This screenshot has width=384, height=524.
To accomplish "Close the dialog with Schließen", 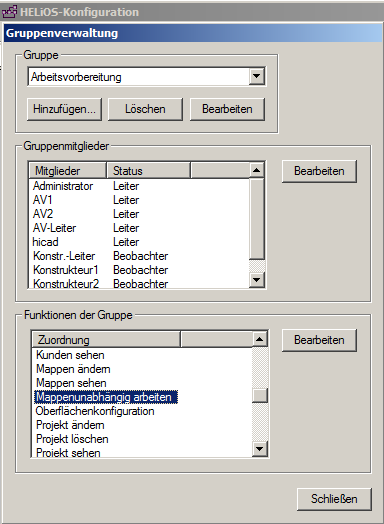I will coord(334,499).
